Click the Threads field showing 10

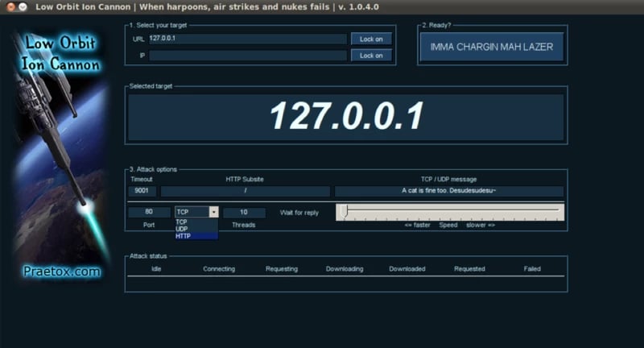click(244, 212)
